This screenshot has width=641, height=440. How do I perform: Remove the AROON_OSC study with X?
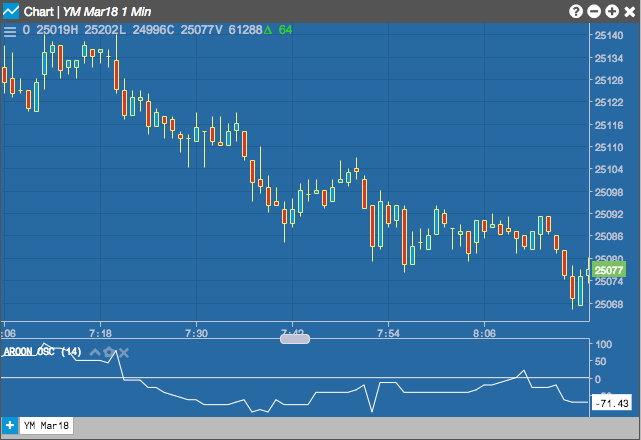coord(124,352)
